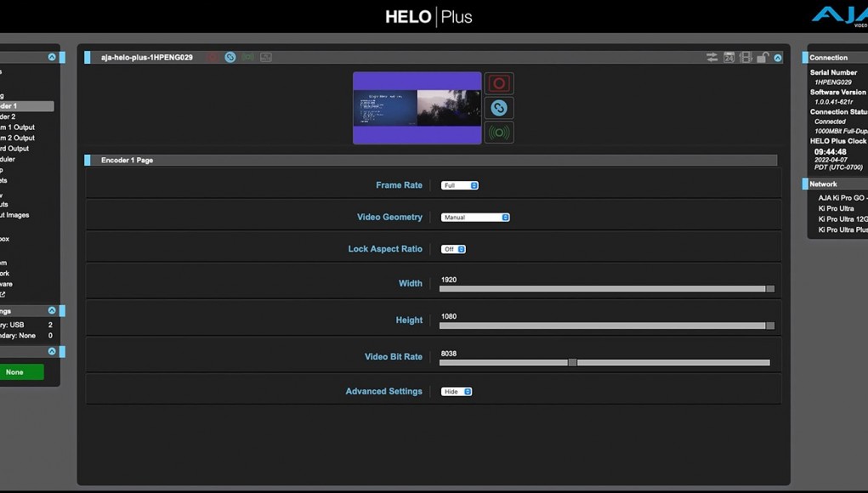Click Ki Pro Ultra network device
This screenshot has height=493, width=868.
pos(836,208)
